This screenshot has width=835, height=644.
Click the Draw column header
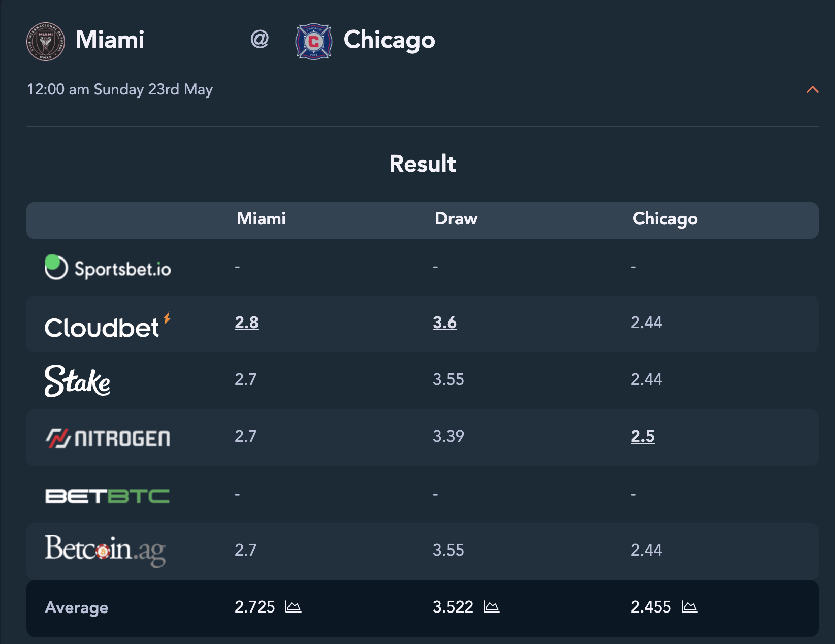pos(456,219)
